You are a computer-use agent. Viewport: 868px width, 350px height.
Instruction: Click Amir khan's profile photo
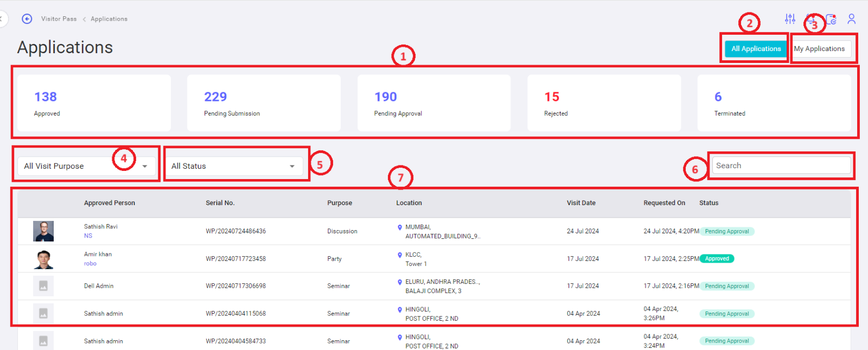(x=43, y=259)
